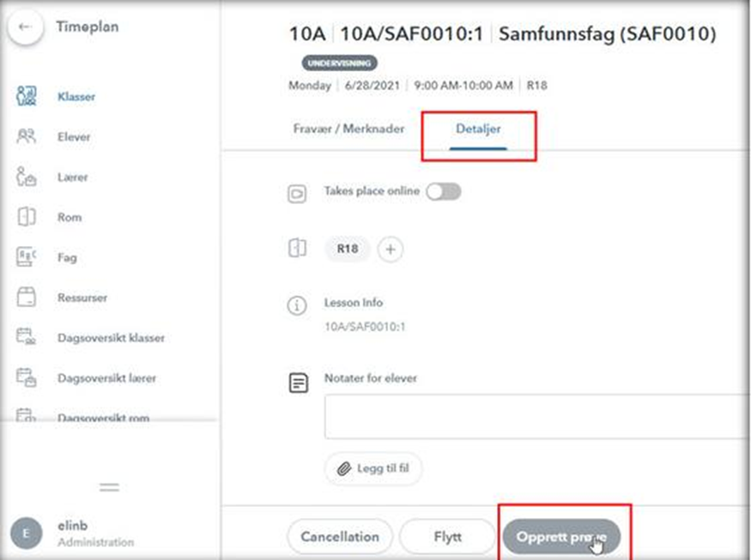Screen dimensions: 751x560
Task: Open the Lærer icon in sidebar
Action: click(x=26, y=177)
